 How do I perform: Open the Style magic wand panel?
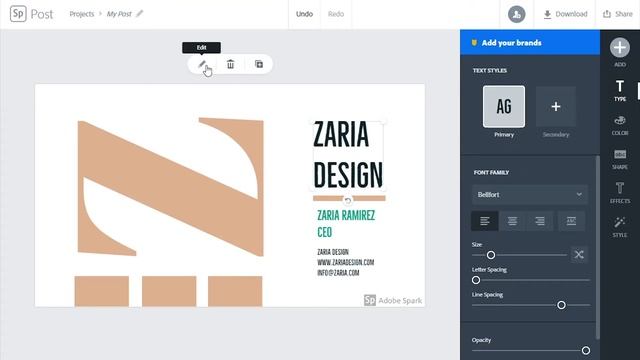pos(620,227)
